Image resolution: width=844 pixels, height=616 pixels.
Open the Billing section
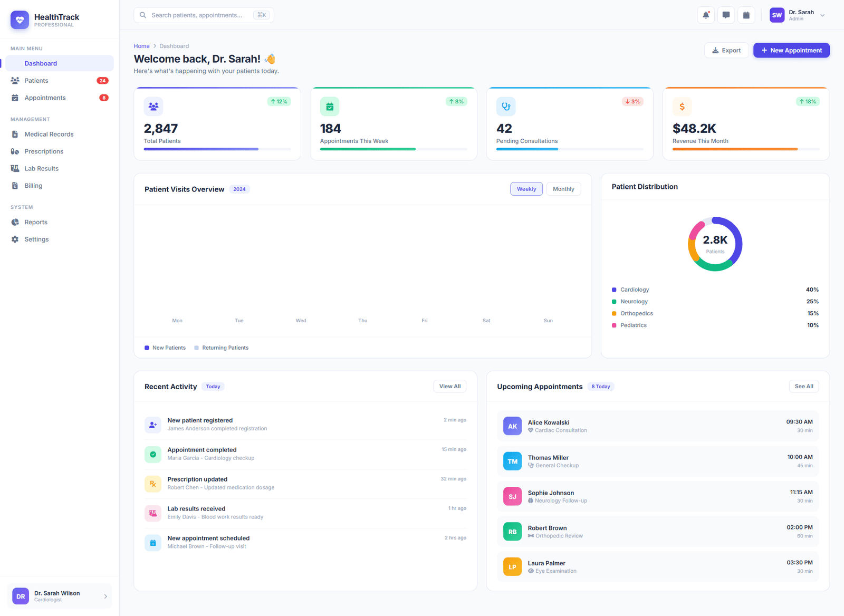click(33, 185)
